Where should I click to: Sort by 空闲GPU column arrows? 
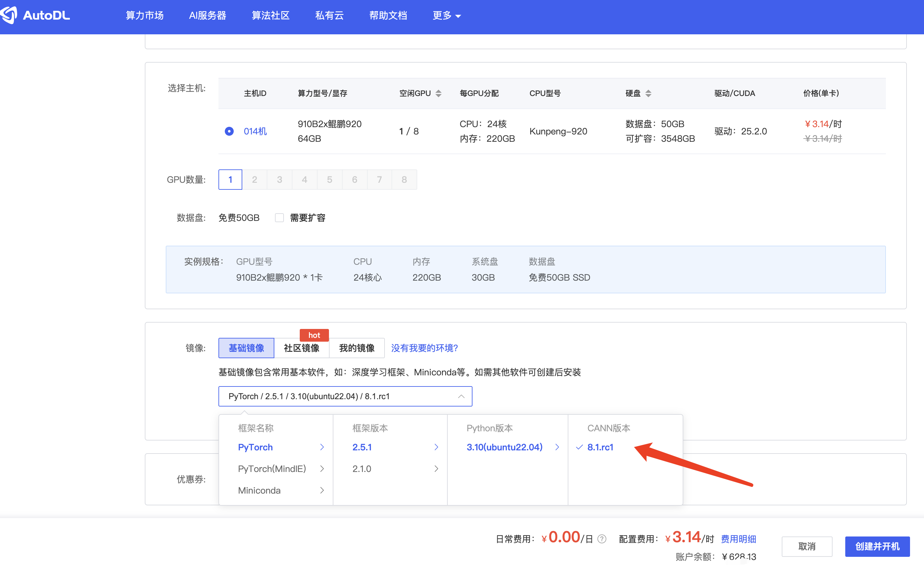coord(438,93)
